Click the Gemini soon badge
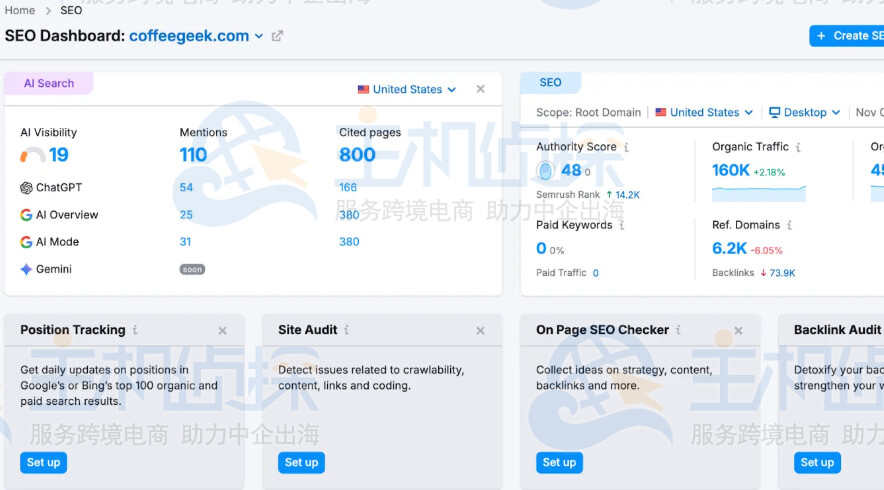 (192, 270)
